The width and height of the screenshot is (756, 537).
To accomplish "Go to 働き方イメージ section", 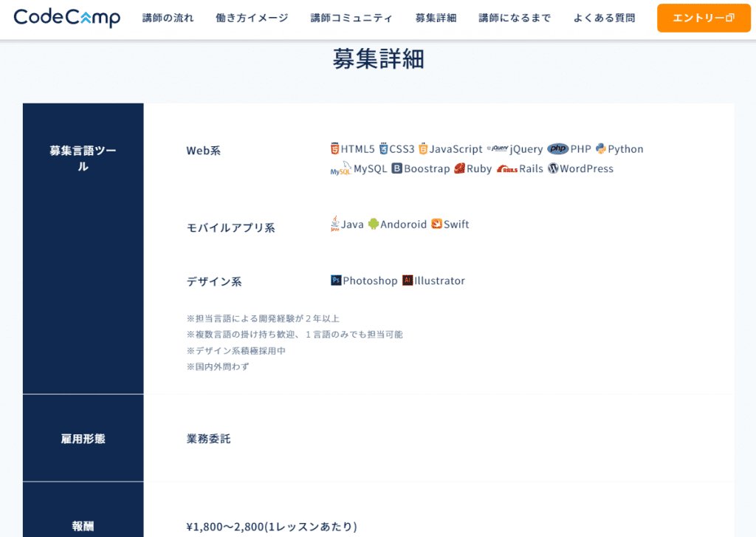I will 252,18.
